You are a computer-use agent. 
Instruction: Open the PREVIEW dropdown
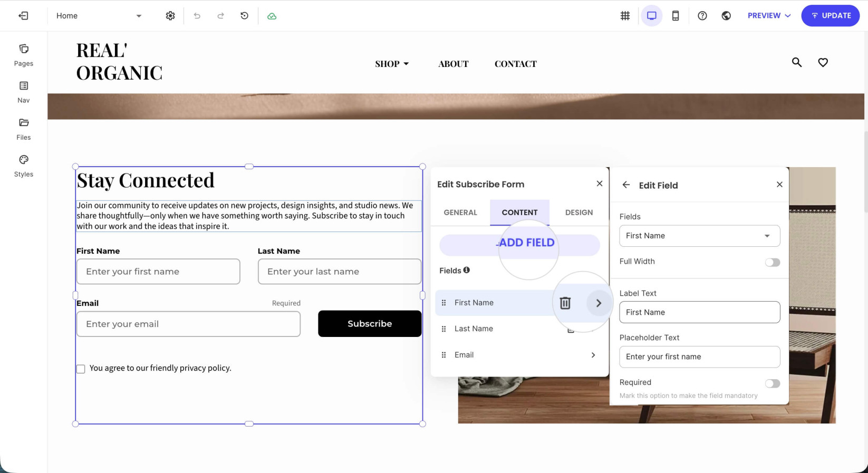click(769, 16)
